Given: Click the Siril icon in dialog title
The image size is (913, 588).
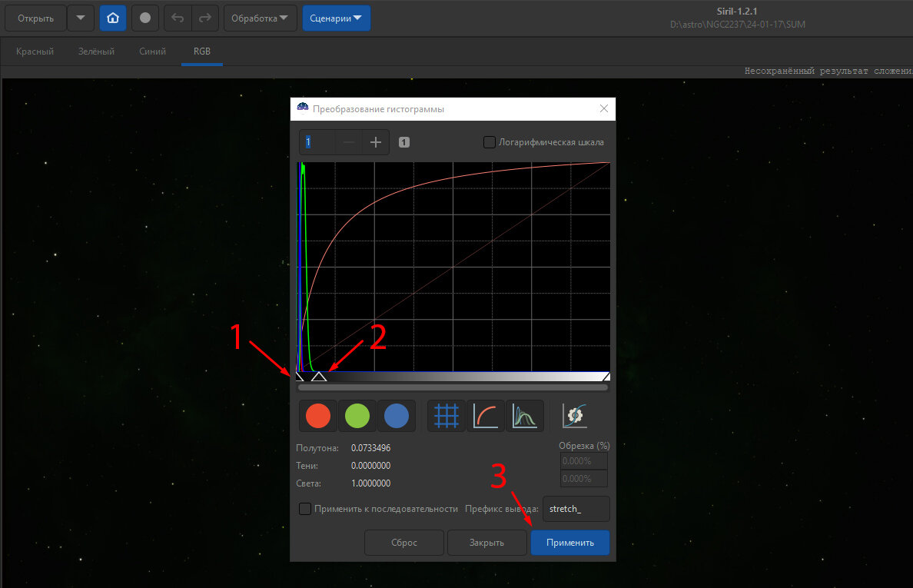Looking at the screenshot, I should coord(302,108).
